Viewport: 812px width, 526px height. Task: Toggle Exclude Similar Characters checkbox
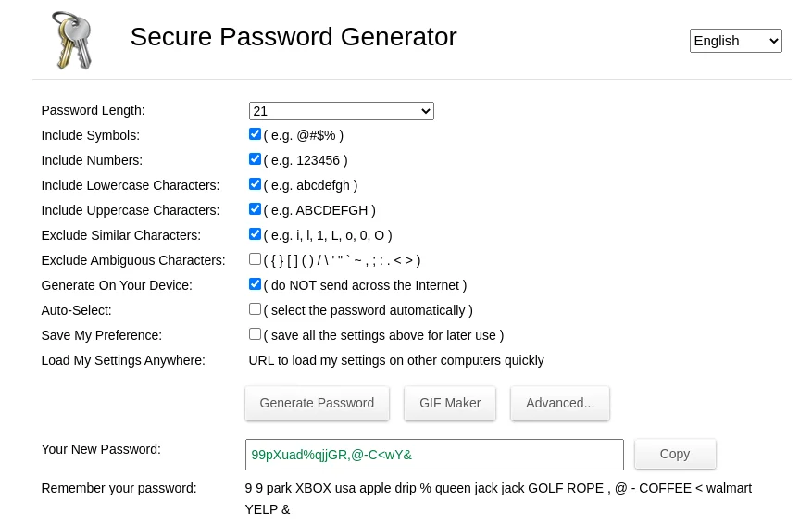[x=255, y=234]
